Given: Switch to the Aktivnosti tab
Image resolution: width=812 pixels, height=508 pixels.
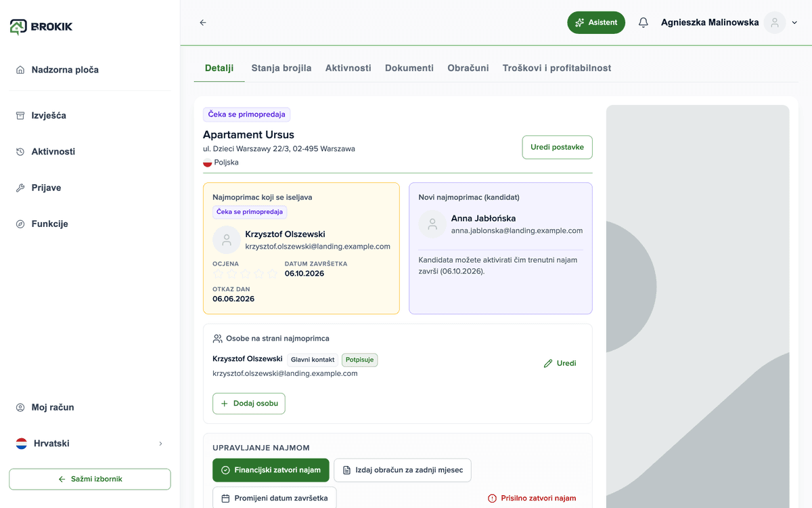Looking at the screenshot, I should (x=348, y=68).
